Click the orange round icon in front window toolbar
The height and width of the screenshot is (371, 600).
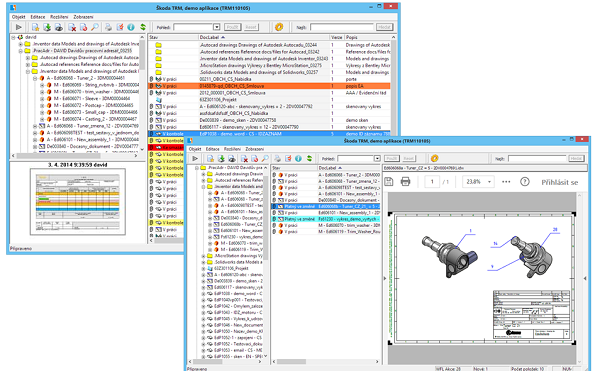coord(434,158)
